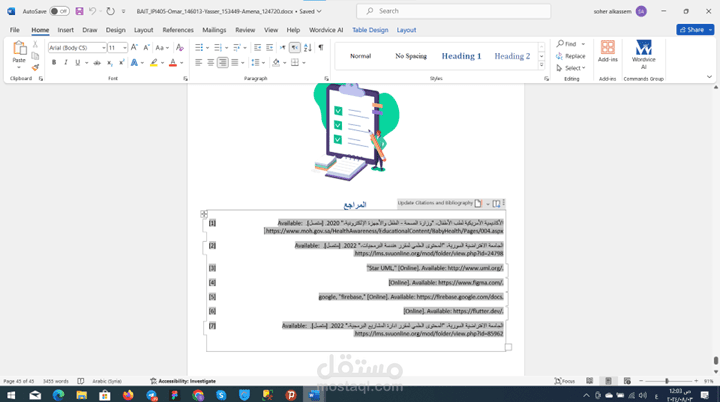Toggle show paragraph marks
Screen dimensions: 720x402
pyautogui.click(x=321, y=47)
